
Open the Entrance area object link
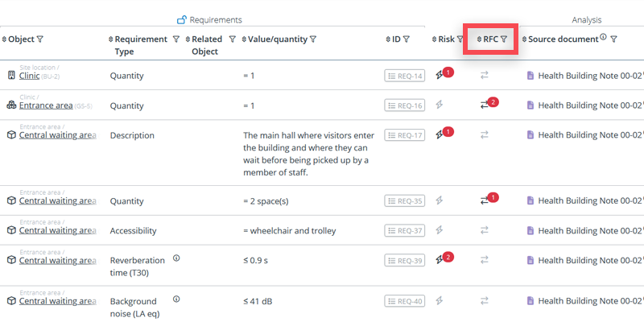pos(46,105)
